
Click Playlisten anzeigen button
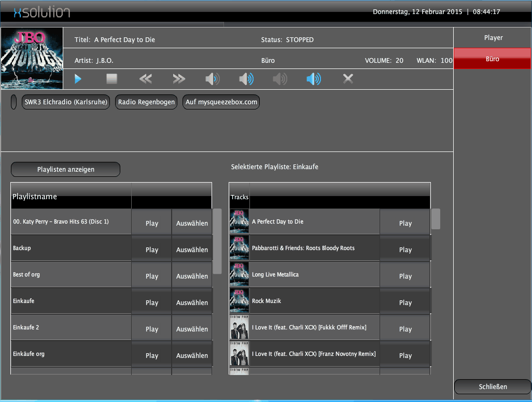(65, 170)
